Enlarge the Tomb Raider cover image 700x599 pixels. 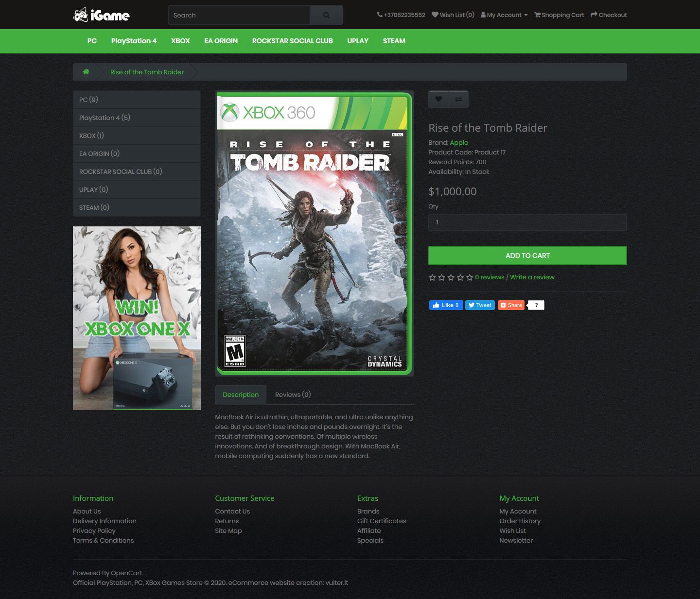(x=315, y=233)
